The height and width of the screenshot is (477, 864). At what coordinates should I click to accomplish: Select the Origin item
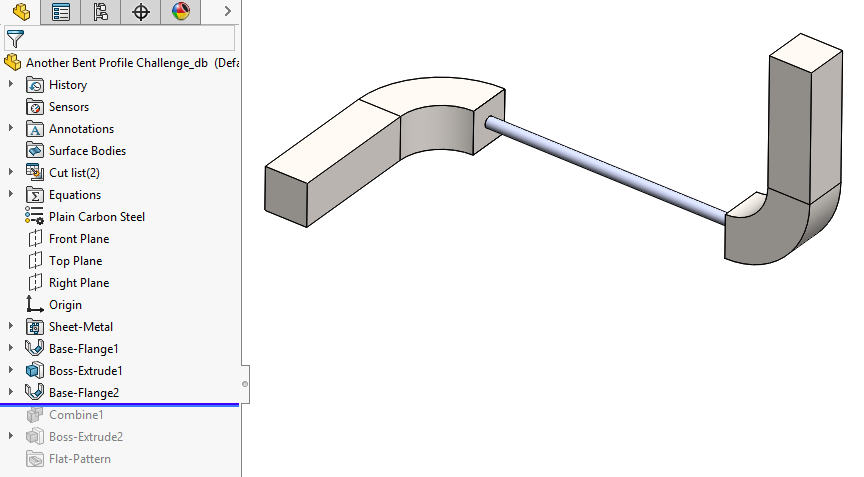[65, 305]
